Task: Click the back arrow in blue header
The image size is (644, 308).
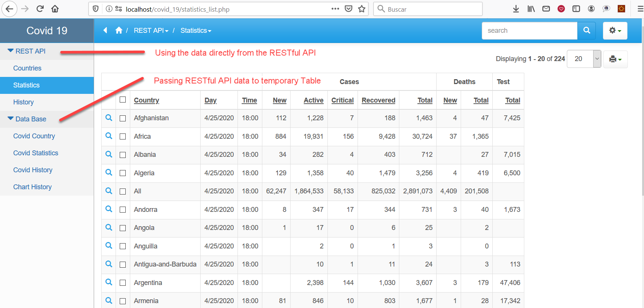Action: [105, 31]
